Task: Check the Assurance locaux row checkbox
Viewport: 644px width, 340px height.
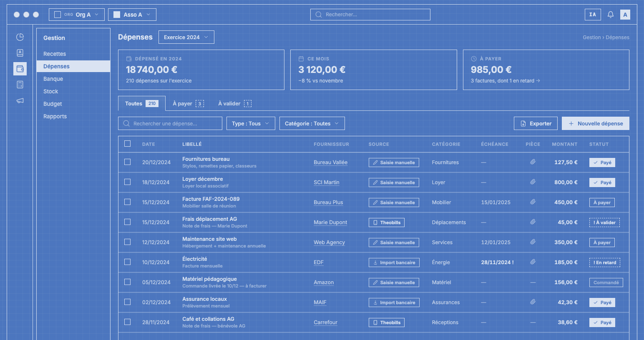Action: (x=128, y=302)
